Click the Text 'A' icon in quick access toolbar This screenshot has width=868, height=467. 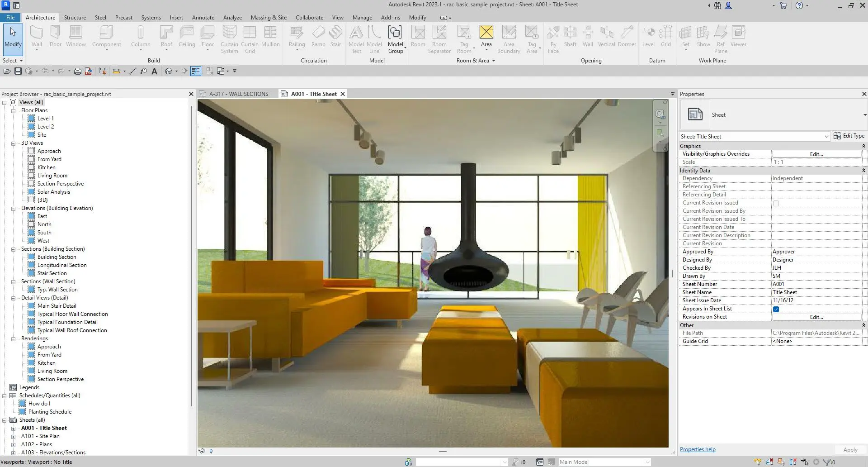coord(154,71)
